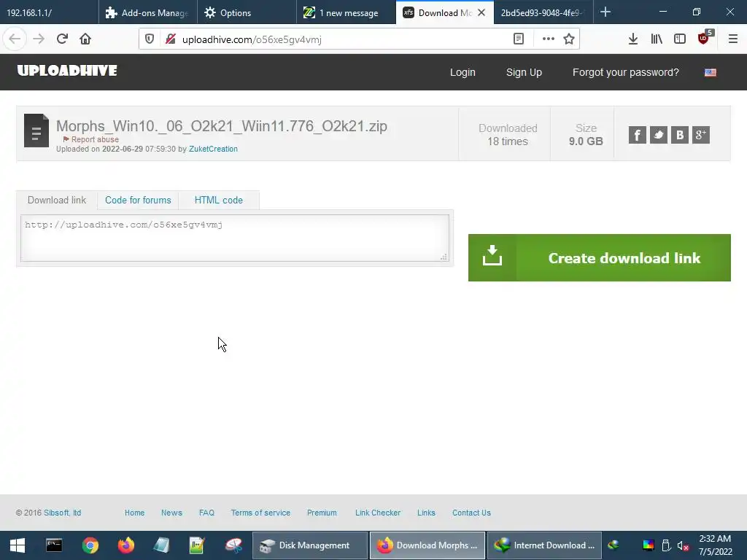Click the download link text area

[x=234, y=238]
